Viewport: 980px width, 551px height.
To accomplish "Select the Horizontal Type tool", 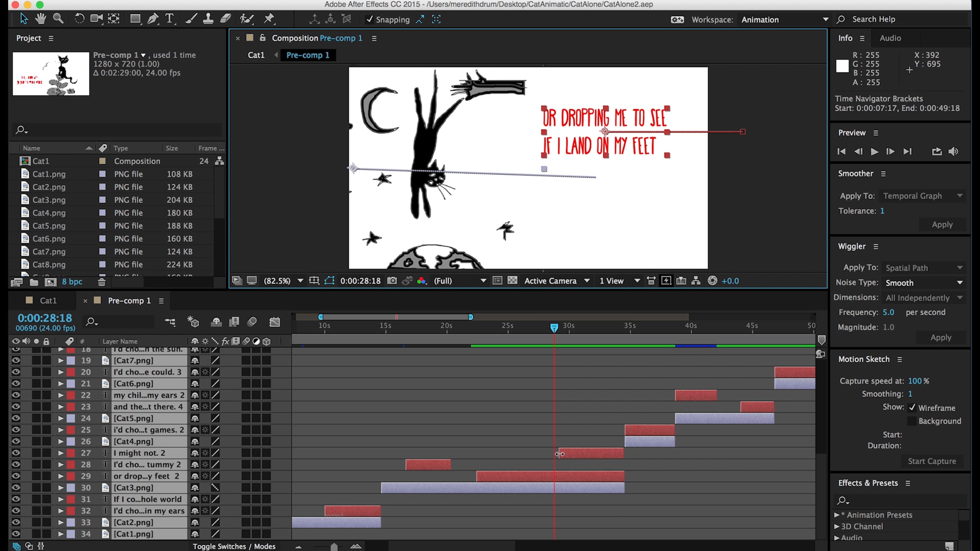I will coord(169,19).
